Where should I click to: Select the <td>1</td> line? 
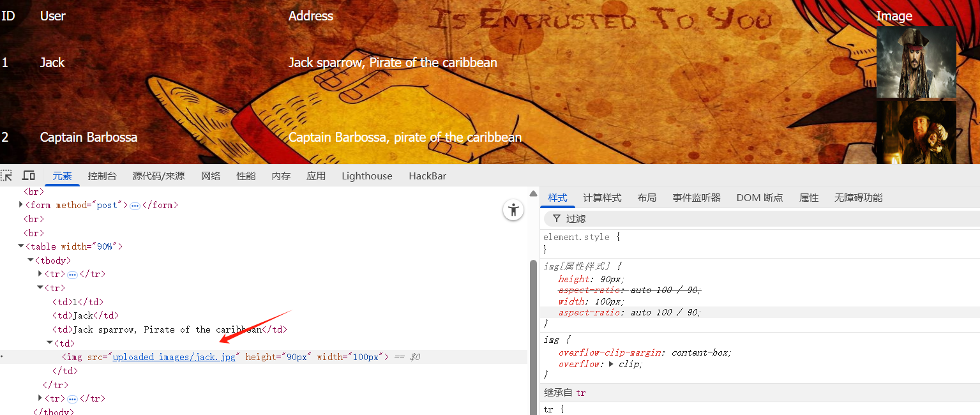point(77,302)
